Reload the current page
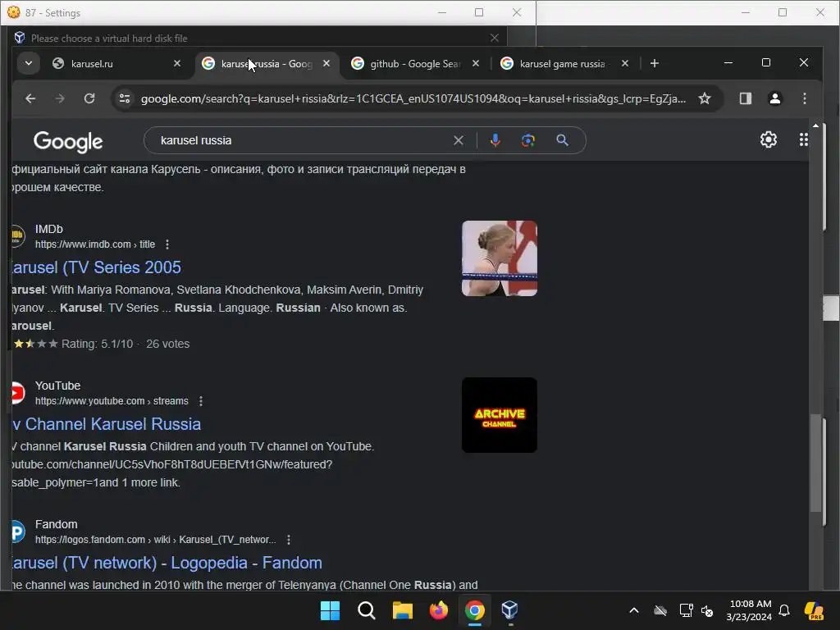 click(89, 98)
